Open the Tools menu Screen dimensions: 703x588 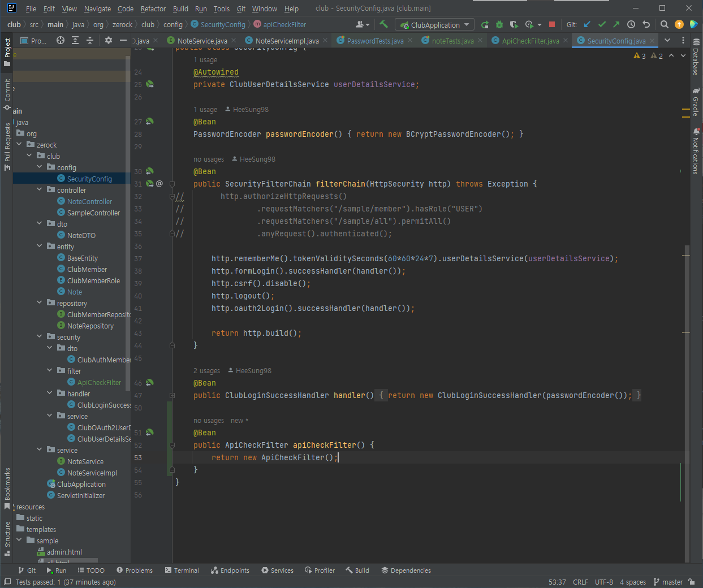pos(221,8)
